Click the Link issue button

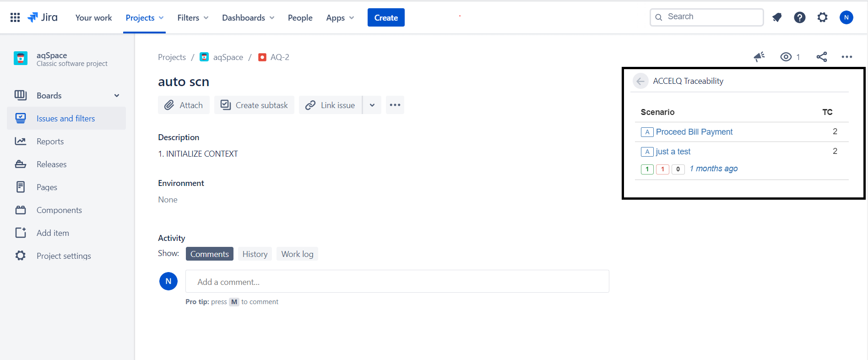coord(331,105)
